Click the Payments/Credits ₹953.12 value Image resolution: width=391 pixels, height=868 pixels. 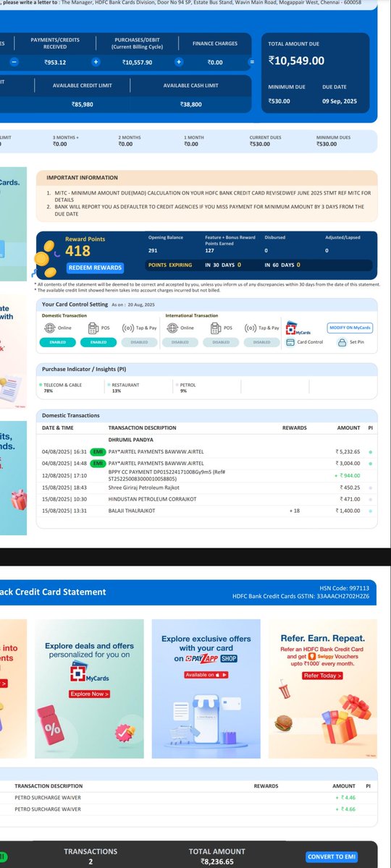(54, 62)
